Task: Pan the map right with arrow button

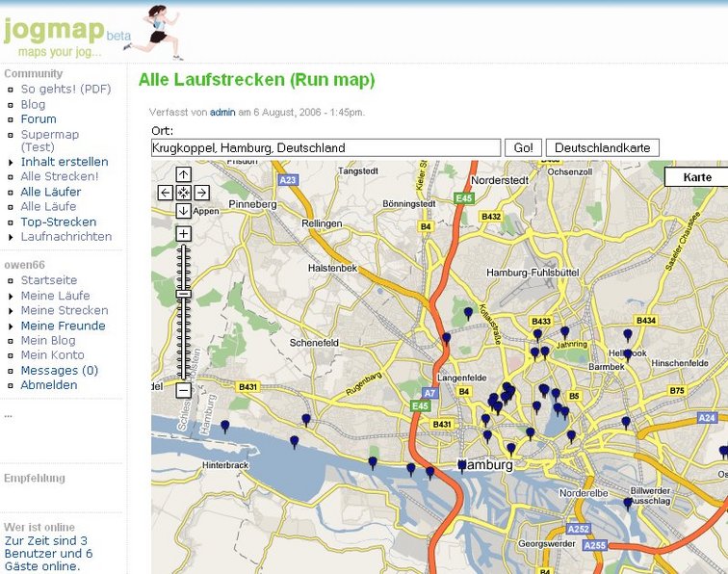Action: pyautogui.click(x=201, y=193)
